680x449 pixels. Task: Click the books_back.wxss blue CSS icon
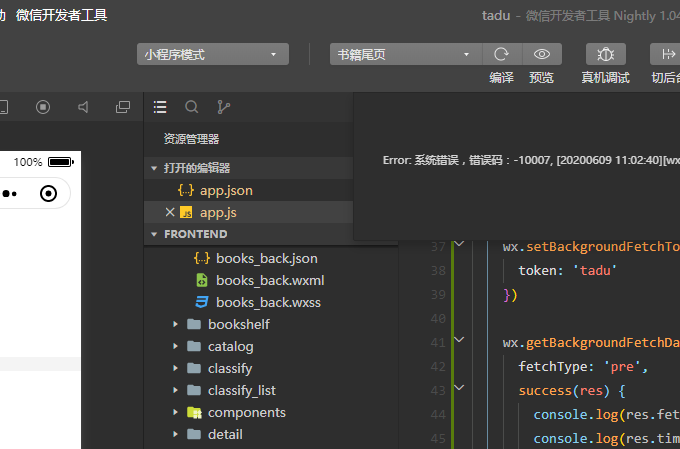(x=202, y=302)
